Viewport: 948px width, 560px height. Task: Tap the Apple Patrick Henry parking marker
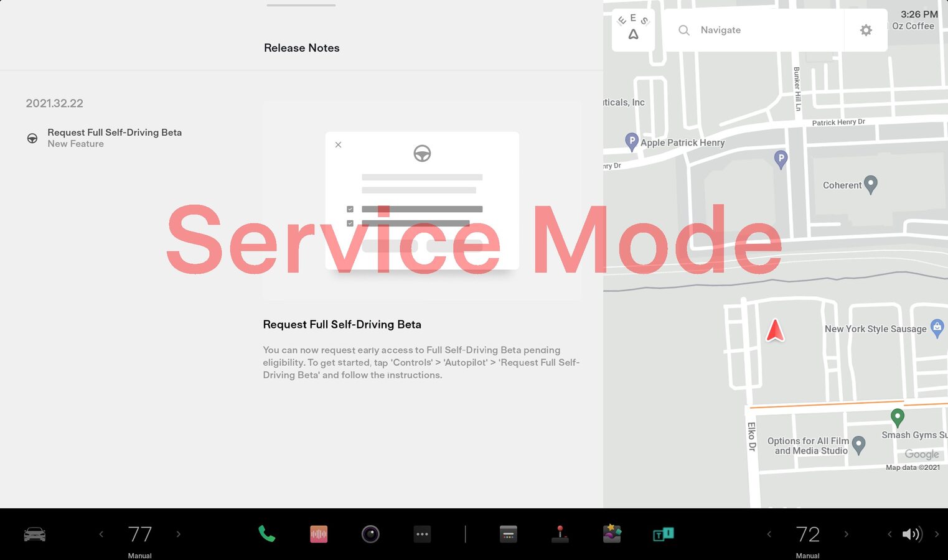(x=631, y=141)
